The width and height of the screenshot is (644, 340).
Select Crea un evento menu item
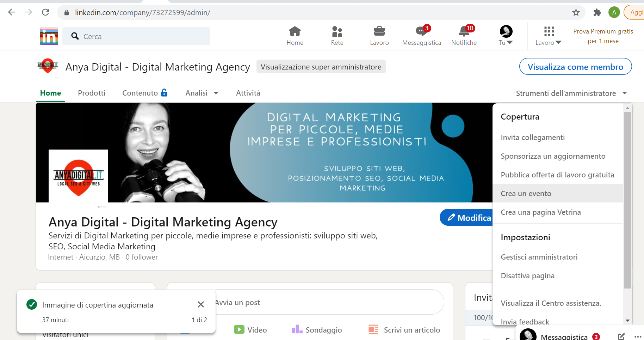tap(526, 194)
